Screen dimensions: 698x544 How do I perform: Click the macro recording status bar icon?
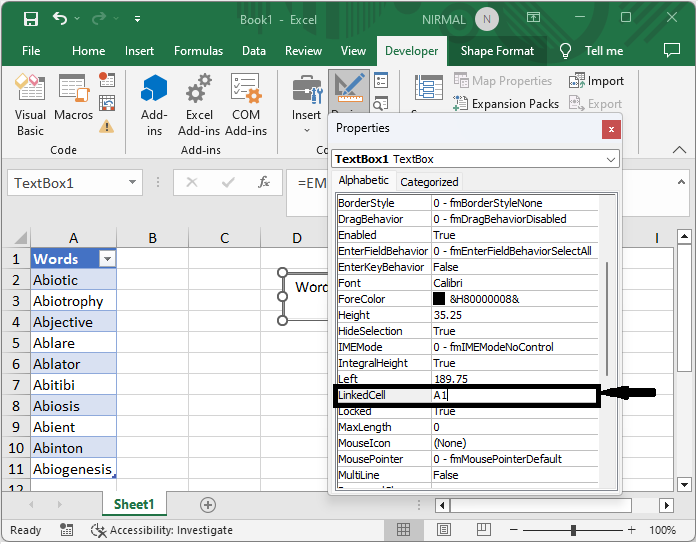click(x=66, y=530)
